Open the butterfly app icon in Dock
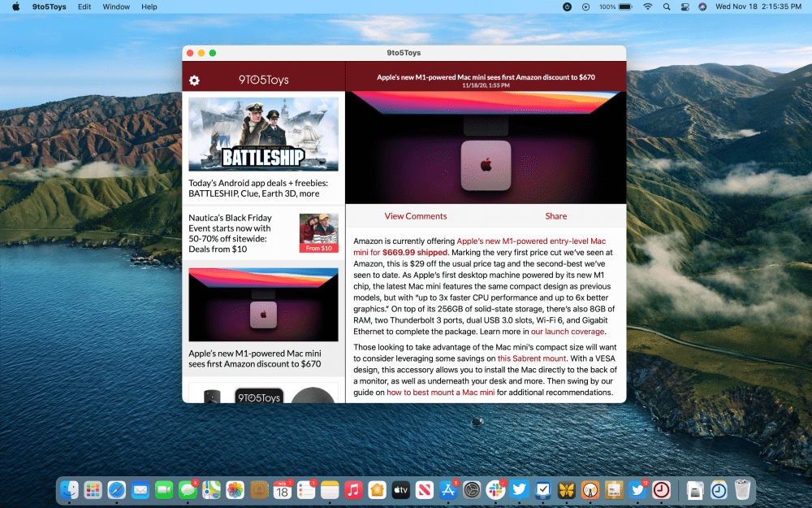Screen dimensions: 812x508 [567, 489]
